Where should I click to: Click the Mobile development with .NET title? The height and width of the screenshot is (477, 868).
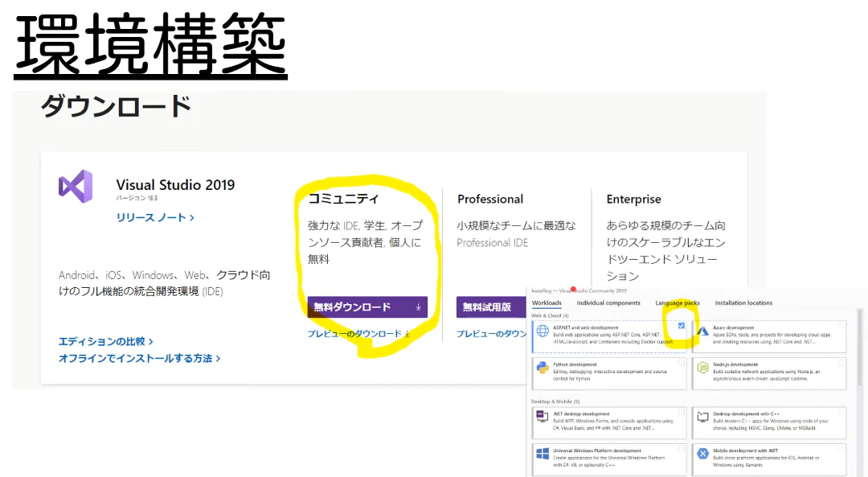tap(745, 451)
